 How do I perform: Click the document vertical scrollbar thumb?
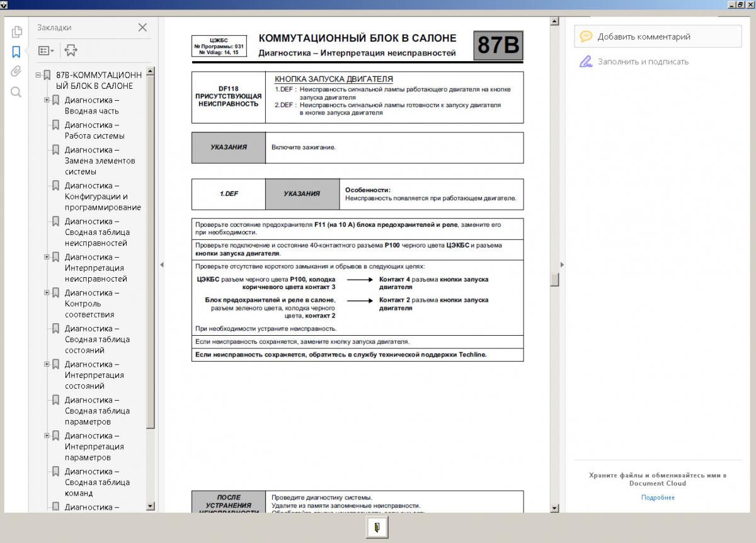[554, 280]
